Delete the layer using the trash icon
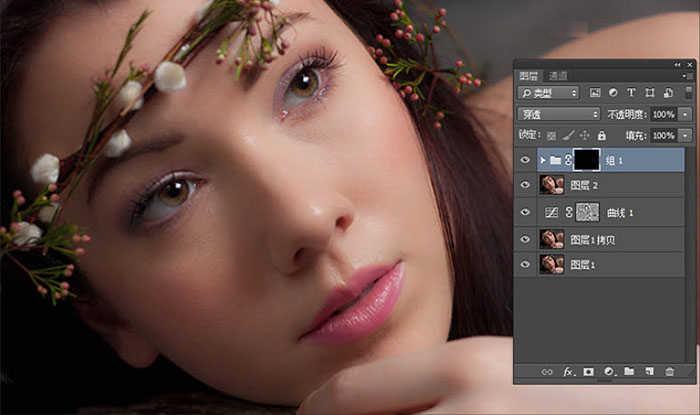Image resolution: width=700 pixels, height=415 pixels. pos(670,371)
